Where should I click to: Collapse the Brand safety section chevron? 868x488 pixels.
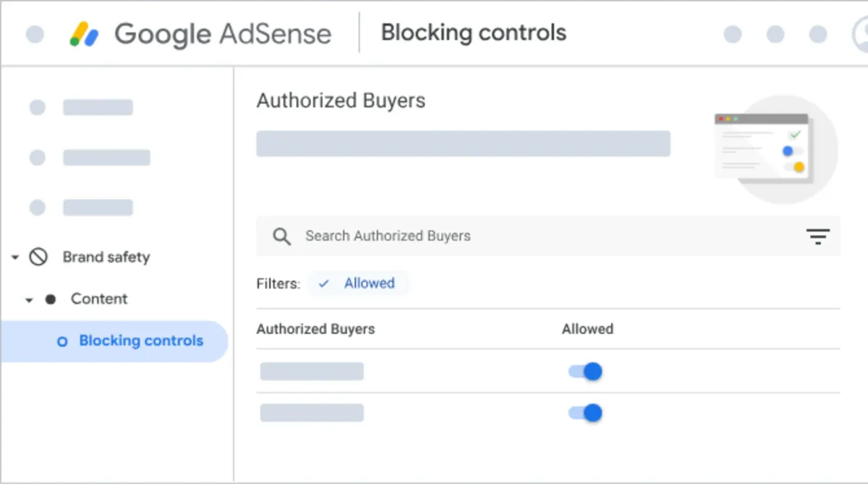(x=14, y=257)
